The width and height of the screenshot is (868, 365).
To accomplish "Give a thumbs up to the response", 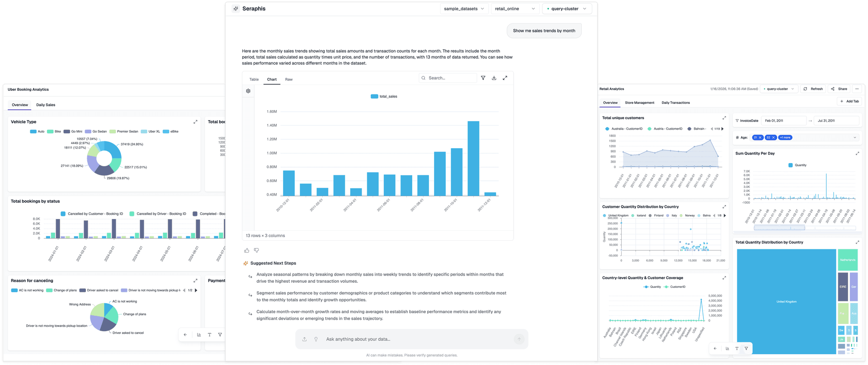I will click(247, 250).
